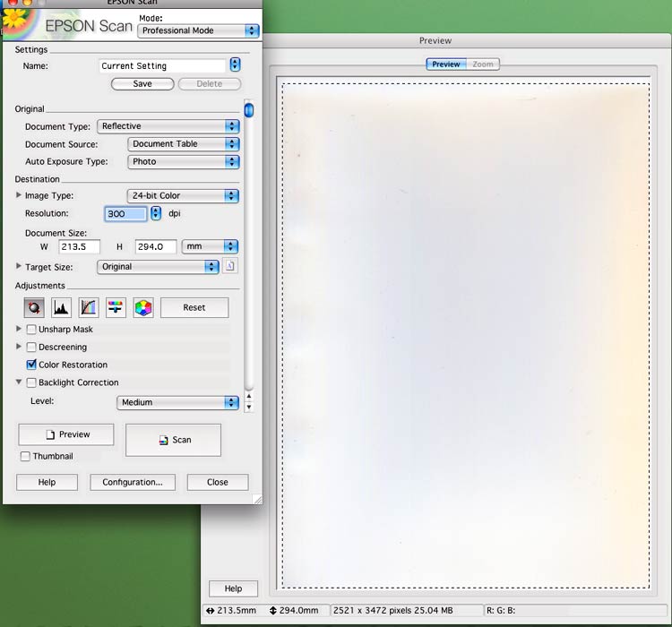Enable the Unsharp Mask checkbox
Viewport: 672px width, 627px height.
point(31,330)
